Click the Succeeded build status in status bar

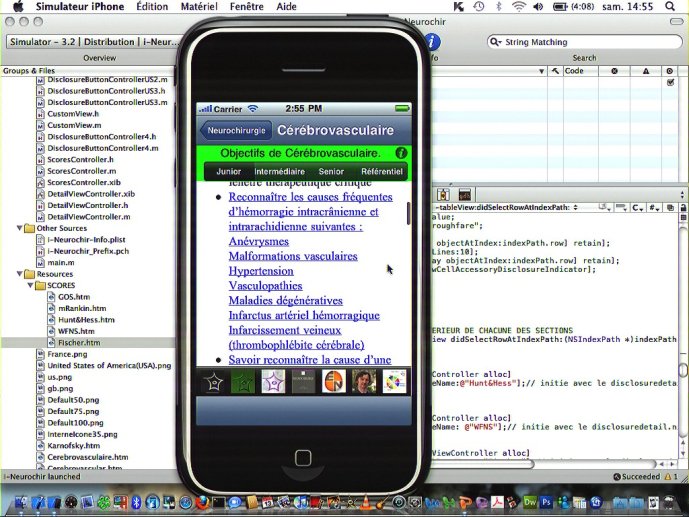click(x=636, y=477)
